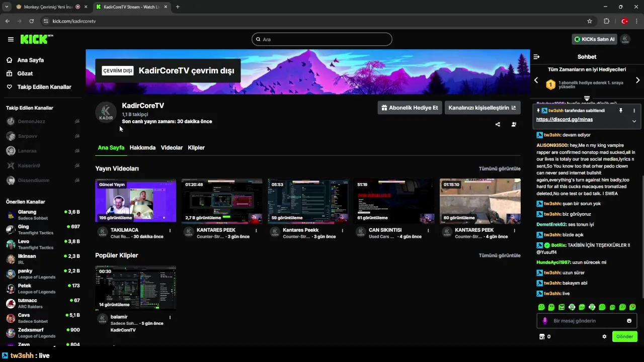Reload the page in Chrome toolbar
Viewport: 644px width, 362px height.
(x=31, y=21)
